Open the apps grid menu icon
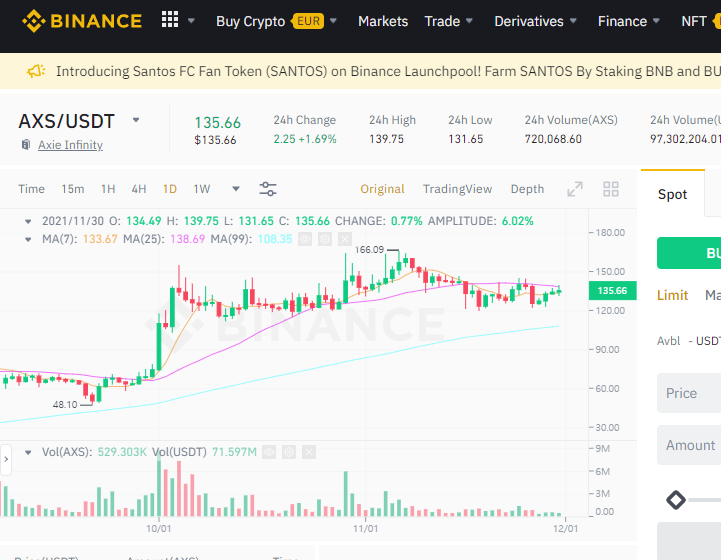Viewport: 721px width, 560px height. tap(170, 20)
